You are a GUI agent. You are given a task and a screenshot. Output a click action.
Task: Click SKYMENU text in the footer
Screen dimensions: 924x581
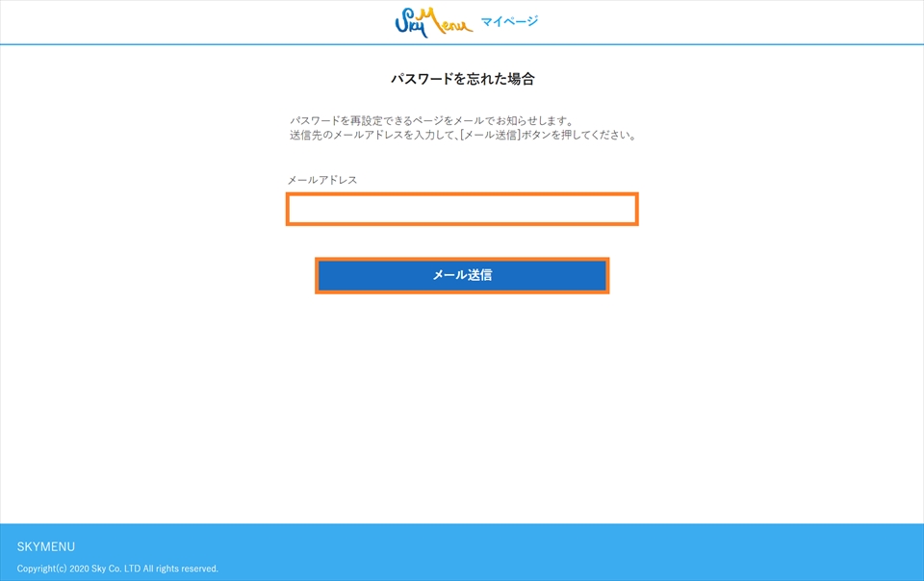(x=46, y=546)
